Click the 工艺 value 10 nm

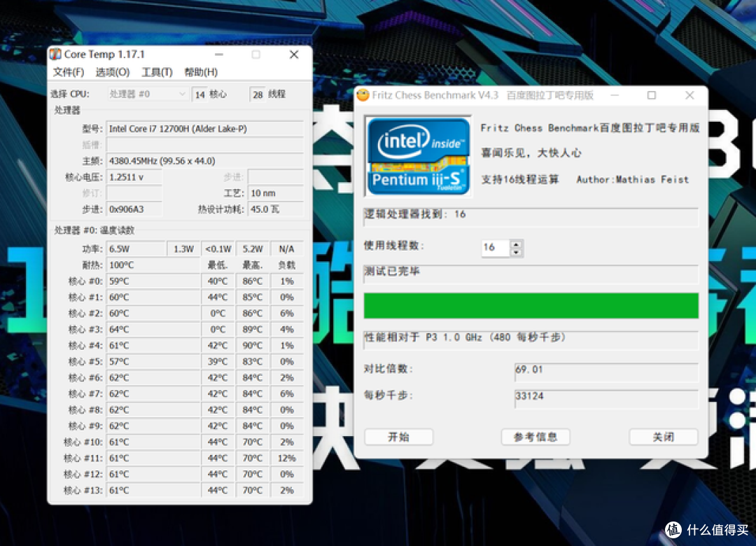(x=275, y=193)
